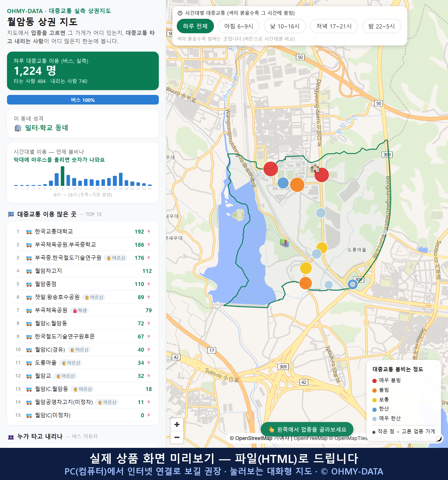This screenshot has width=448, height=480.
Task: Click the chart bar at hour 7
Action: tap(56, 179)
